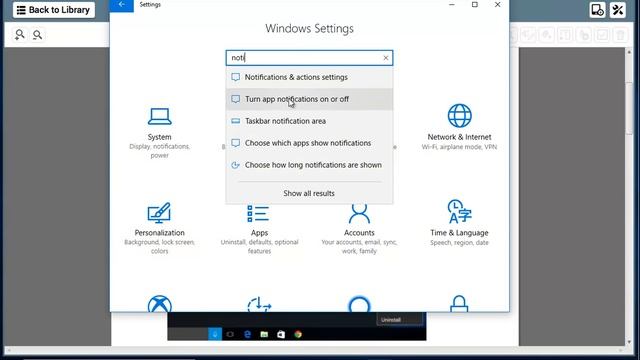The height and width of the screenshot is (360, 640).
Task: Click the faded trash icon in toolbar
Action: tap(620, 35)
